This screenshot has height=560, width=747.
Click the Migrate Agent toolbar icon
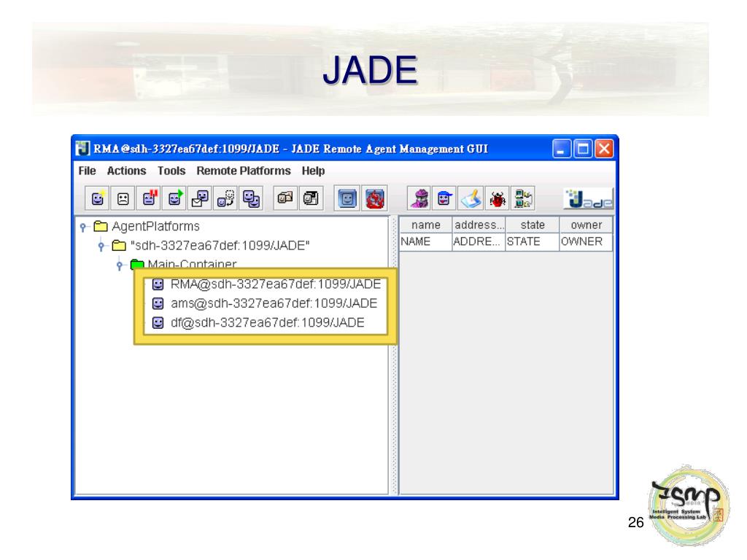tap(226, 198)
